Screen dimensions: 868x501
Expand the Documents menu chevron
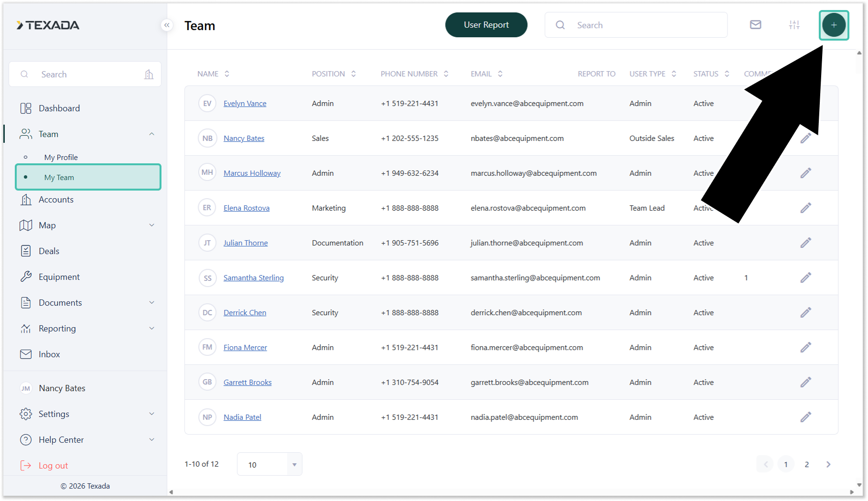(152, 303)
